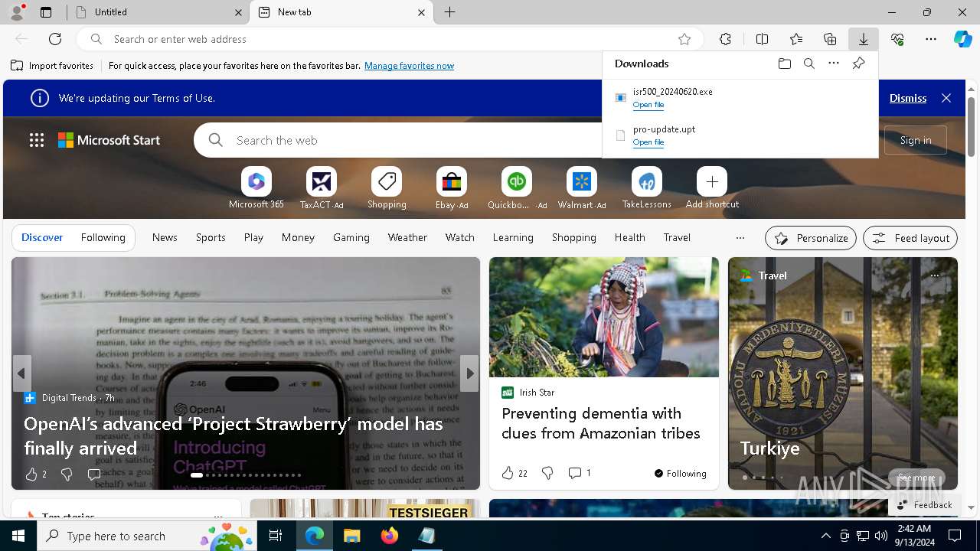This screenshot has height=551, width=980.
Task: Open file link for isr500_20240620.exe
Action: pos(648,105)
